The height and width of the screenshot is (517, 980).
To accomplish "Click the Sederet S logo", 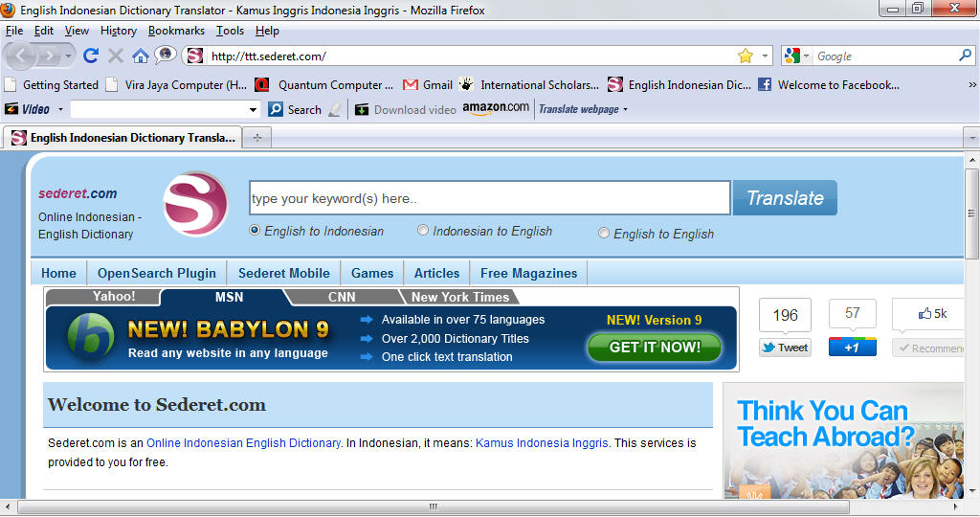I will coord(195,205).
